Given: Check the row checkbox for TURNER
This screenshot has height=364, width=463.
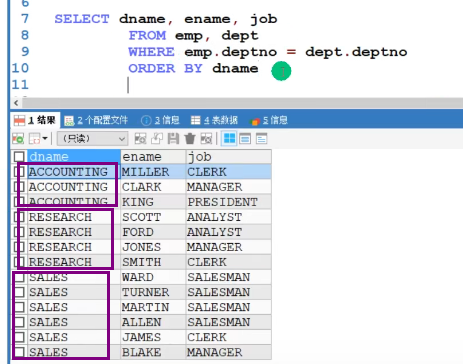Looking at the screenshot, I should (x=19, y=292).
